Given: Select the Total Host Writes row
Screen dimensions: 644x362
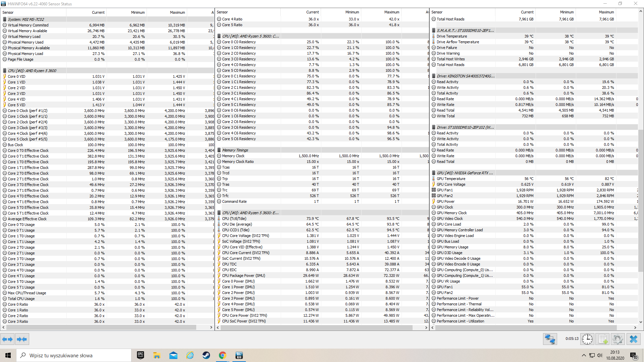Looking at the screenshot, I should (x=535, y=59).
